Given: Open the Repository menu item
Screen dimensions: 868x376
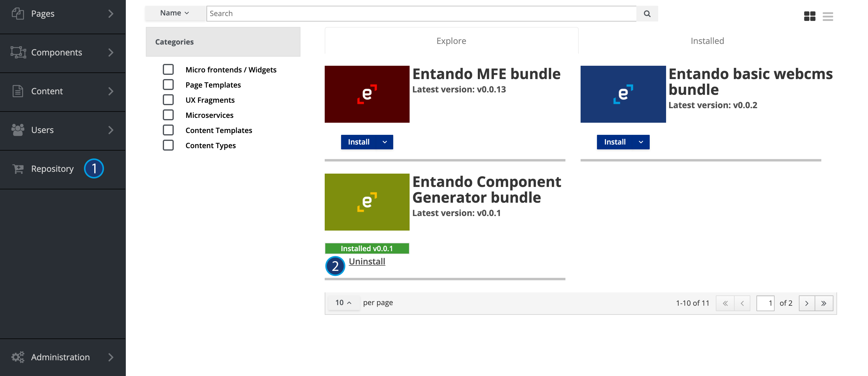Looking at the screenshot, I should click(63, 169).
